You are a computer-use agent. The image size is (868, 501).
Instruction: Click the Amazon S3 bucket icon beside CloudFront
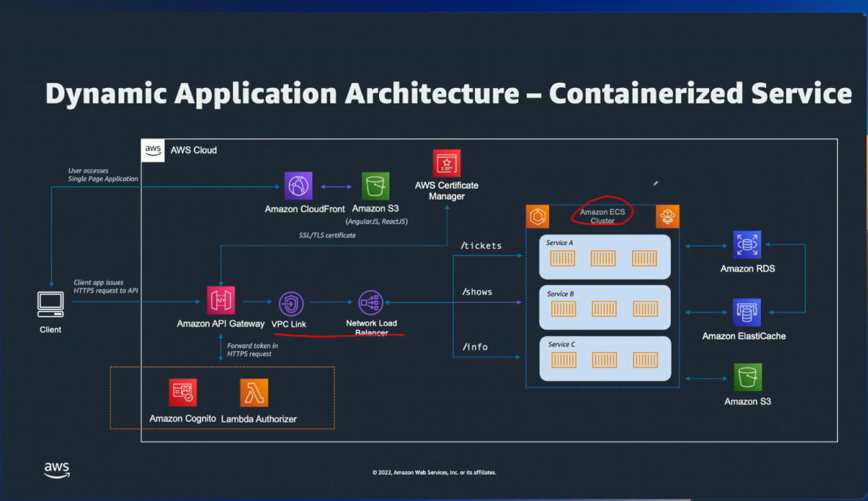click(x=375, y=186)
